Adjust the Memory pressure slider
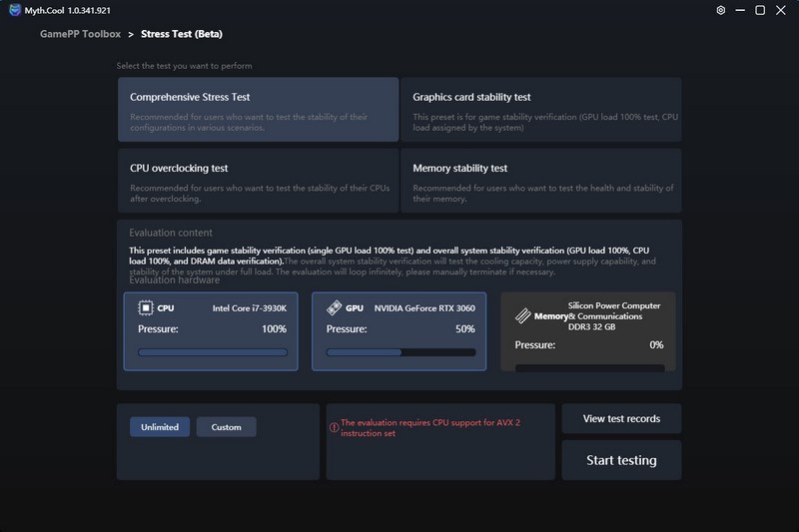 (590, 368)
